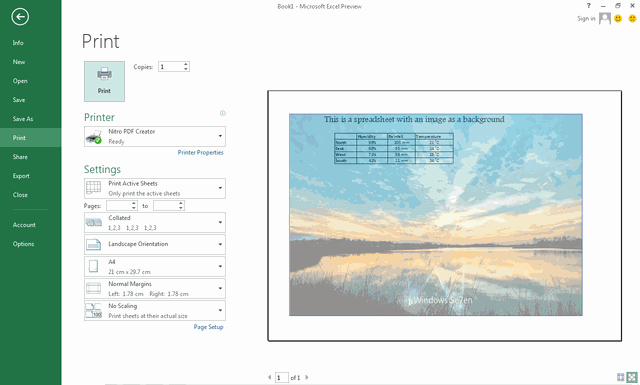This screenshot has height=385, width=640.
Task: Click the Print Active Sheets grid icon
Action: 93,188
